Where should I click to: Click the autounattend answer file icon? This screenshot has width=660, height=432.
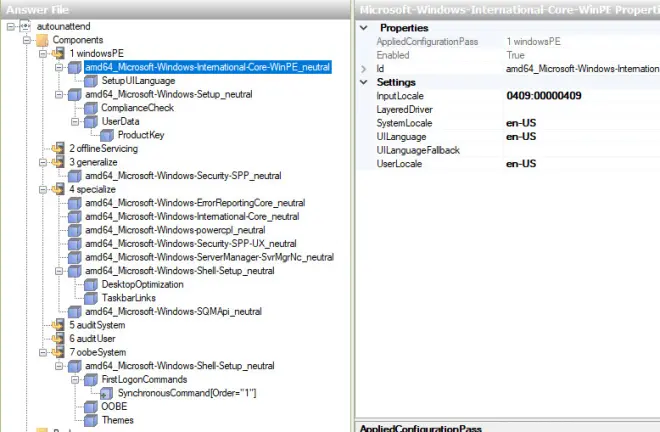coord(25,26)
